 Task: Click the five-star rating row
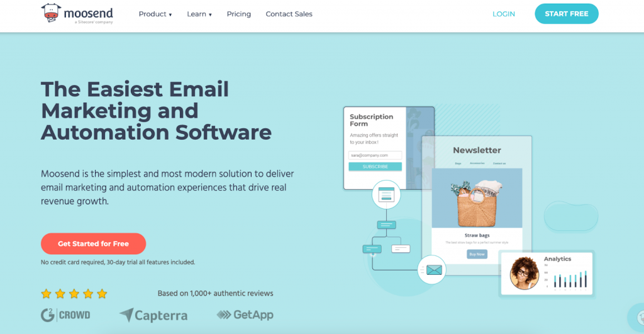tap(74, 294)
